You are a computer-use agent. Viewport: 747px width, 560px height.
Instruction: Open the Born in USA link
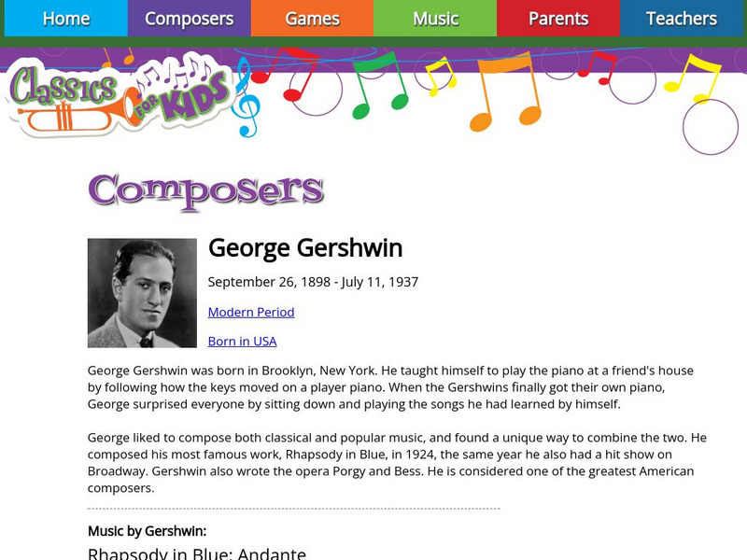click(x=242, y=341)
